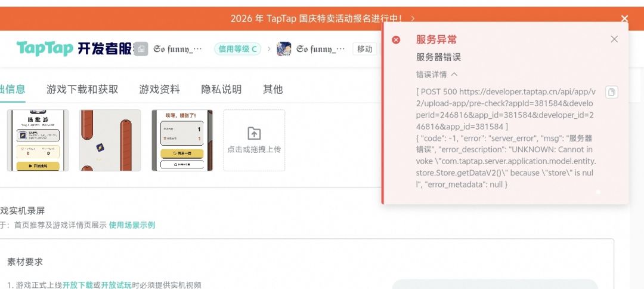The height and width of the screenshot is (289, 644).
Task: Open the developer organization icon in header
Action: click(x=141, y=49)
